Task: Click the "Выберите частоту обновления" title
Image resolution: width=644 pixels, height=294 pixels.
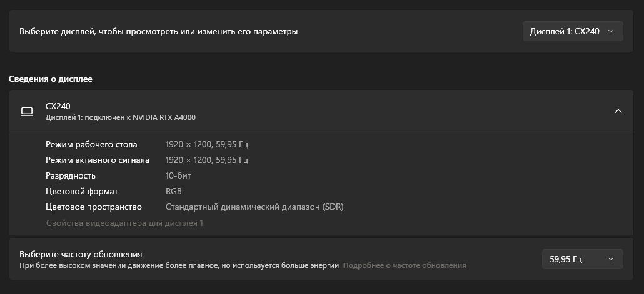Action: (x=81, y=254)
